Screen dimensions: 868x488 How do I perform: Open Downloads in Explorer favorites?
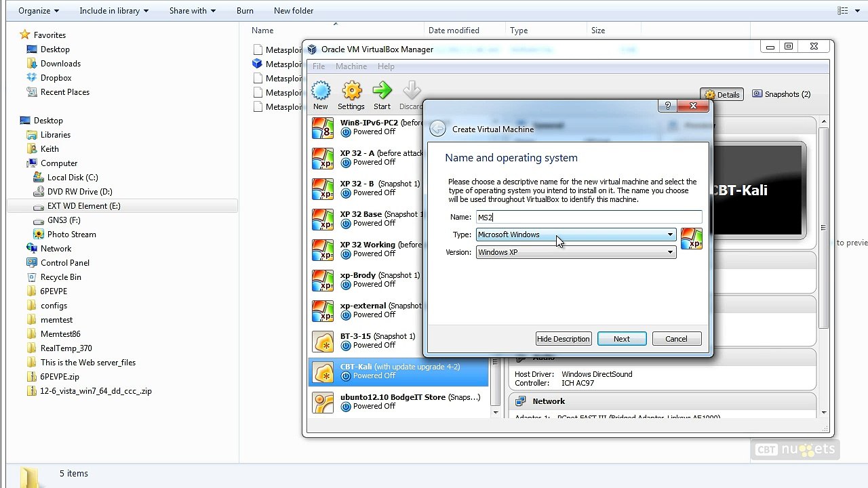click(60, 64)
